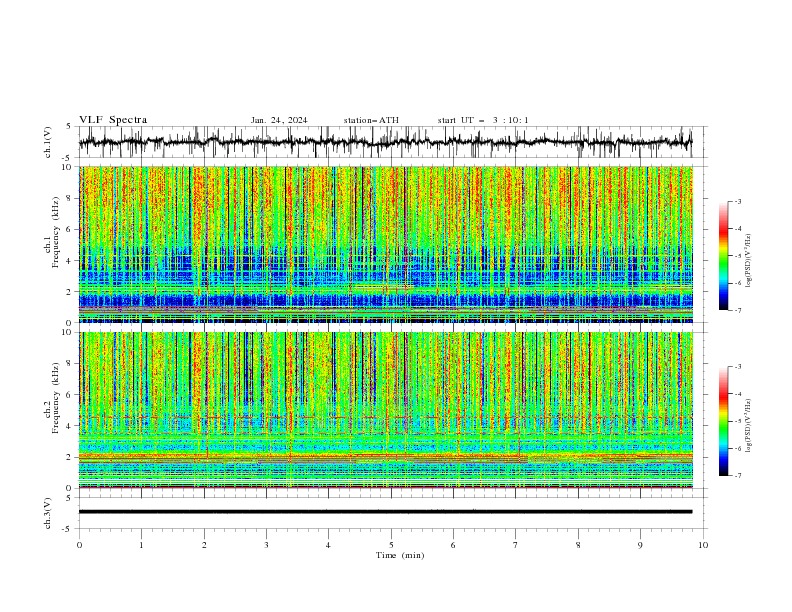
Task: Click the "ch.1(V)" waveform axis label
Action: click(x=48, y=142)
